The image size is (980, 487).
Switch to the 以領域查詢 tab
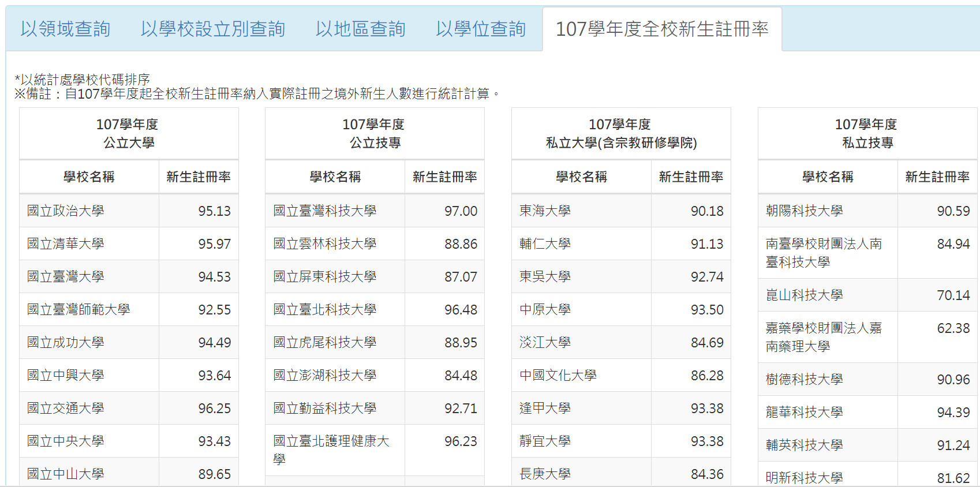click(65, 29)
